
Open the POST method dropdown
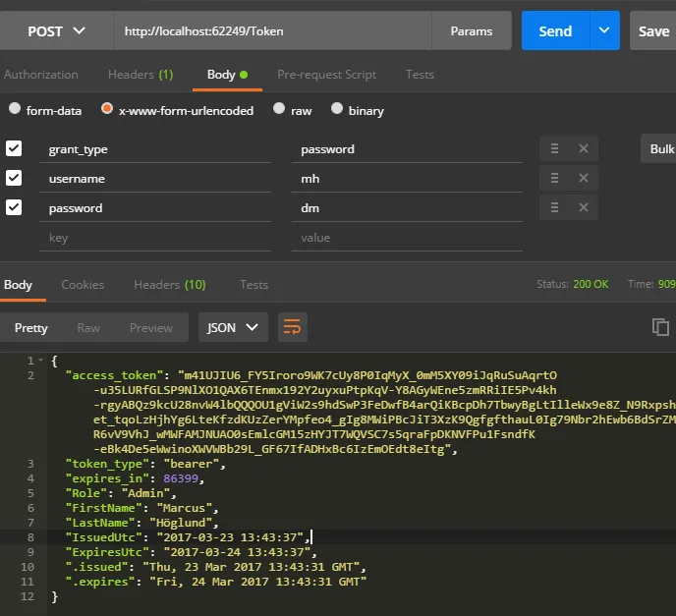pyautogui.click(x=56, y=31)
